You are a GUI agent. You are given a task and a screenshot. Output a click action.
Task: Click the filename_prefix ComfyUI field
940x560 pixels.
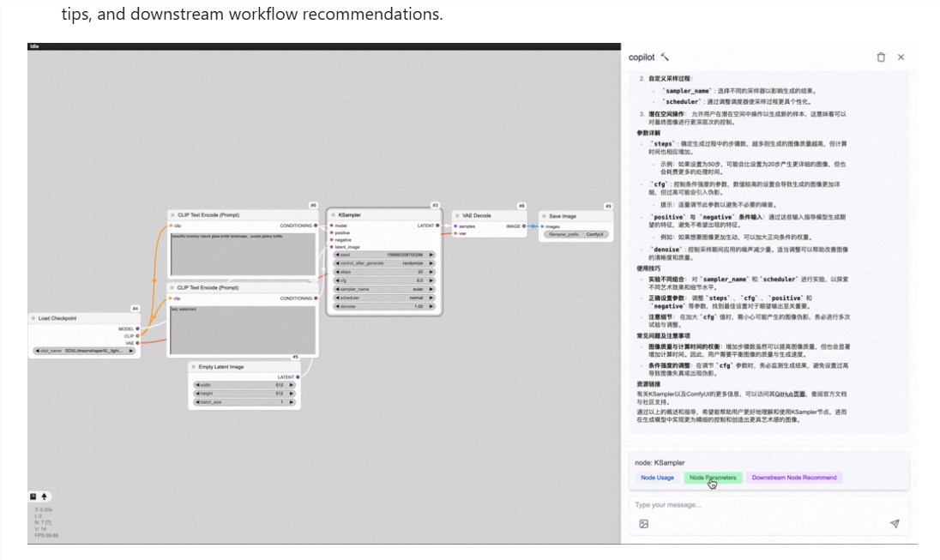(x=575, y=234)
